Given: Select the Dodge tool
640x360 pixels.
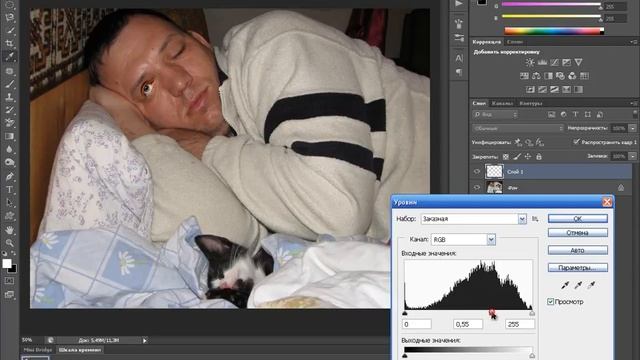Looking at the screenshot, I should coord(9,162).
